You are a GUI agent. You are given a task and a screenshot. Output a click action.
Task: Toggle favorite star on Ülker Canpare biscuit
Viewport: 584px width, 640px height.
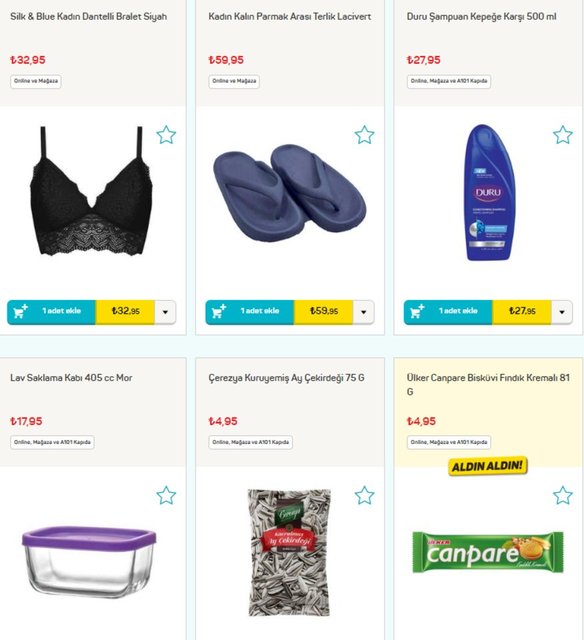pyautogui.click(x=563, y=496)
